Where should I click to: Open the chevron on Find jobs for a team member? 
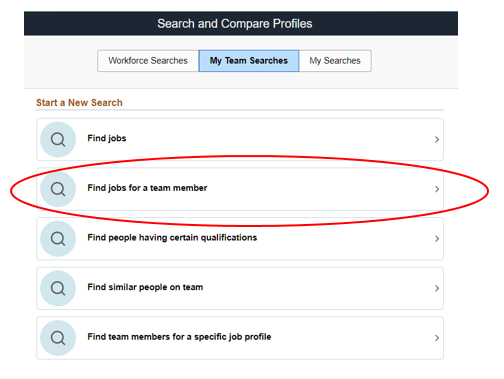pyautogui.click(x=437, y=189)
